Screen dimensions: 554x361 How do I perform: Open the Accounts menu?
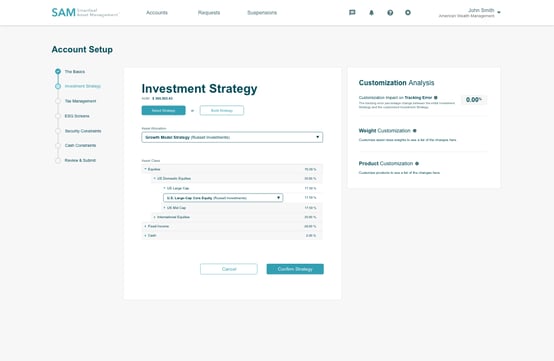[x=157, y=13]
